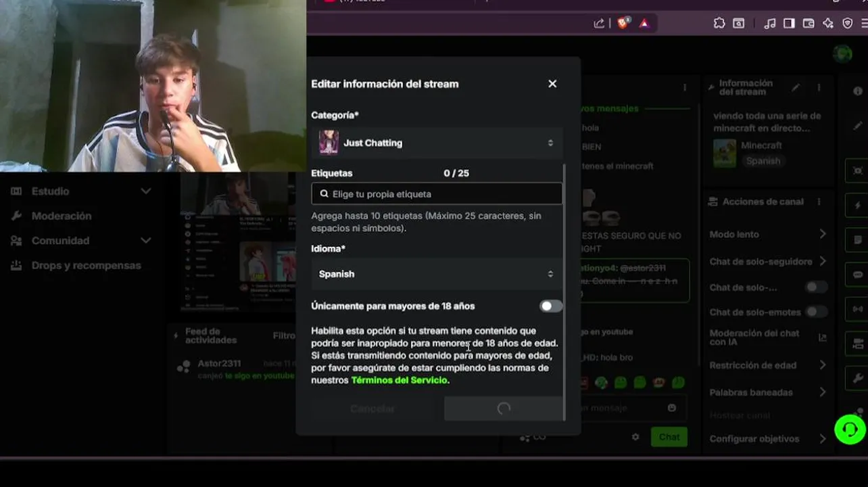The width and height of the screenshot is (868, 487).
Task: Click the share icon in address bar
Action: pos(599,24)
